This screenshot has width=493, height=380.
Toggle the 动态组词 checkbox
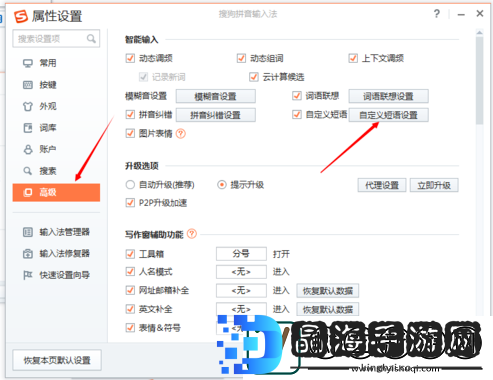coord(241,58)
